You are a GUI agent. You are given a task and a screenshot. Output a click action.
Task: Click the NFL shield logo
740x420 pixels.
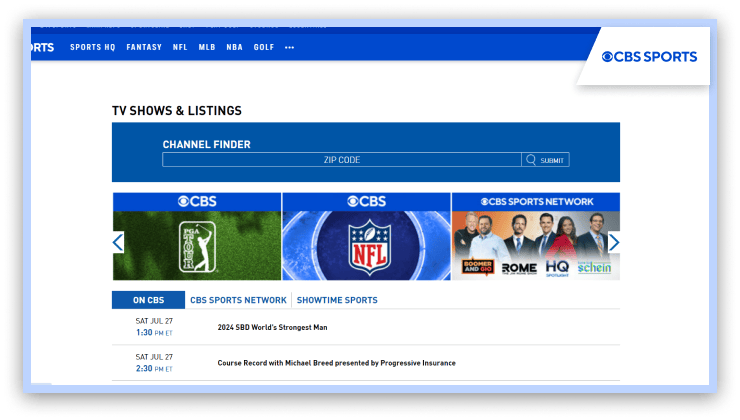click(x=370, y=248)
